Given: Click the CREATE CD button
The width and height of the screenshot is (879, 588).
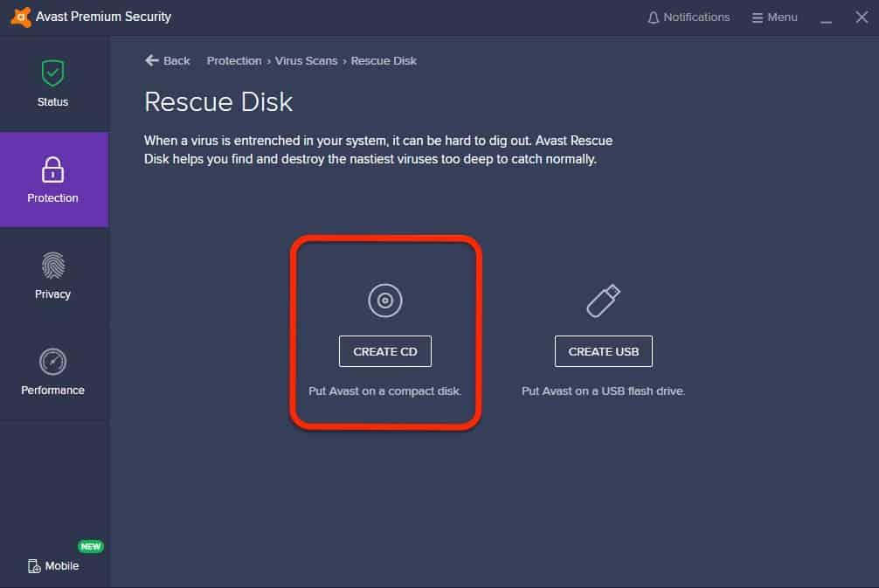Looking at the screenshot, I should 385,351.
